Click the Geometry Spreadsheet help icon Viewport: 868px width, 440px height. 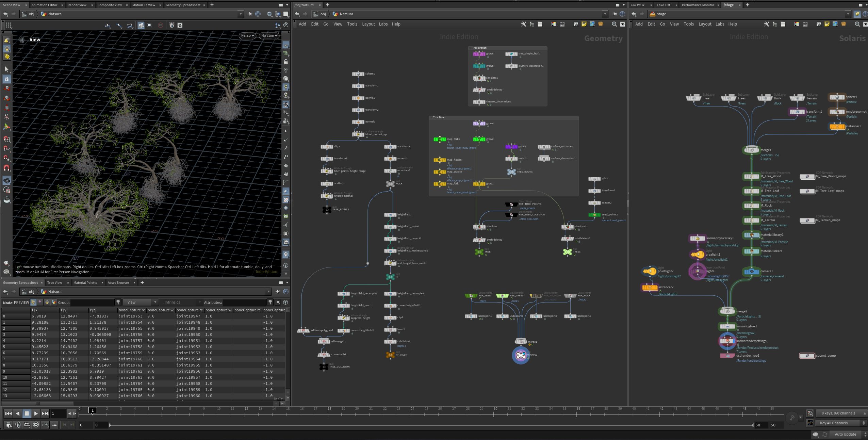click(x=285, y=302)
